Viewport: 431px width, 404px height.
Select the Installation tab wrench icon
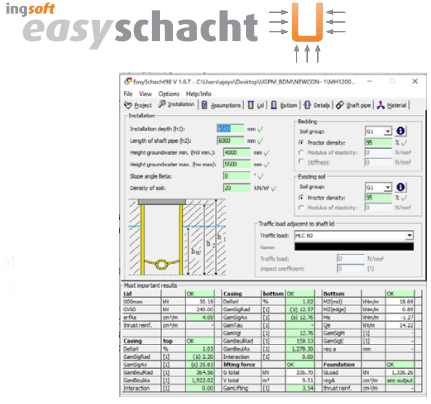[x=162, y=104]
